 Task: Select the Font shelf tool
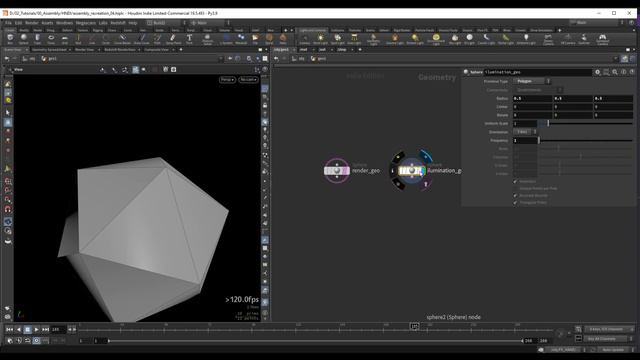[x=189, y=39]
